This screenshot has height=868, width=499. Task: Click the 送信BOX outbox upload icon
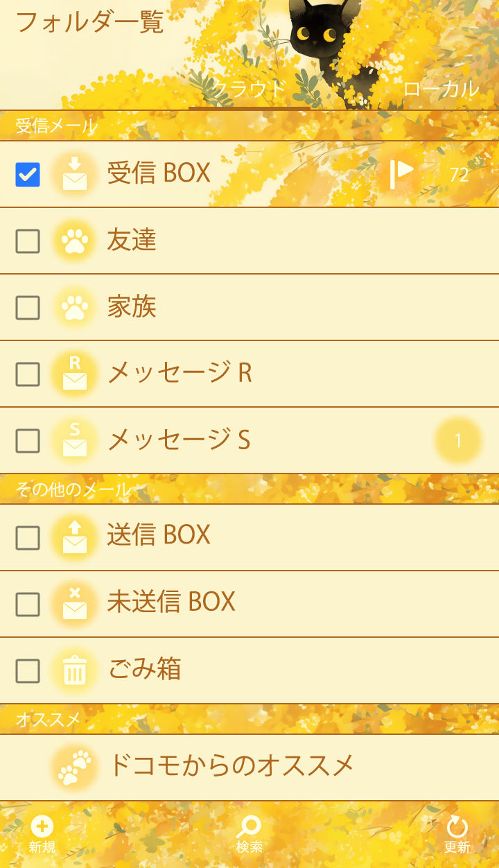click(75, 536)
